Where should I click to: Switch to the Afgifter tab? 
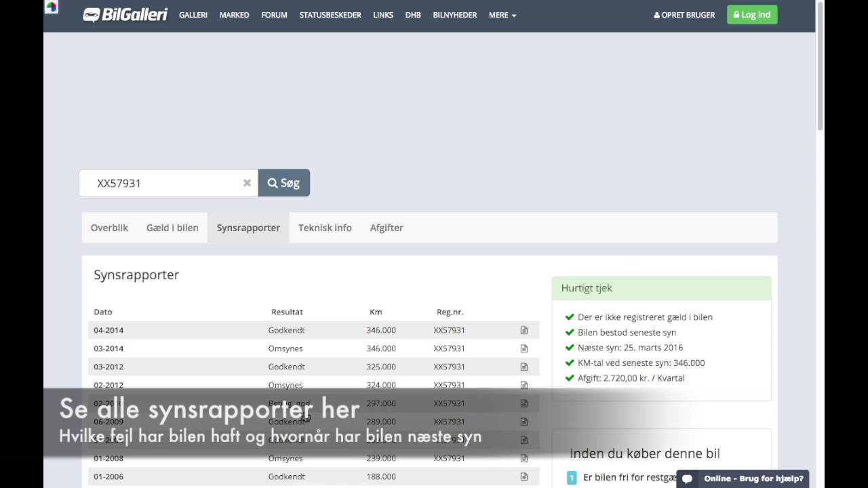(x=387, y=228)
